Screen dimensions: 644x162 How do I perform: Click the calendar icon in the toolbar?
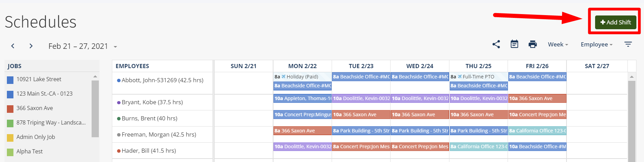click(515, 44)
